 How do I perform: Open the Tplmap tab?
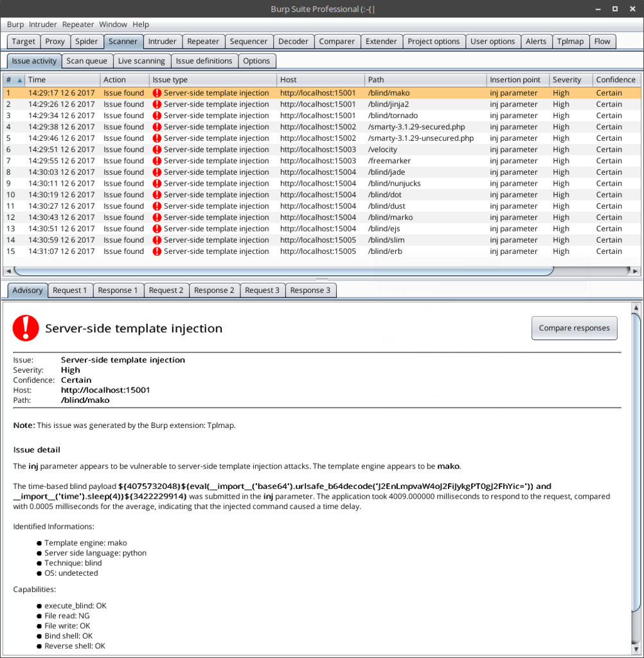pos(570,41)
